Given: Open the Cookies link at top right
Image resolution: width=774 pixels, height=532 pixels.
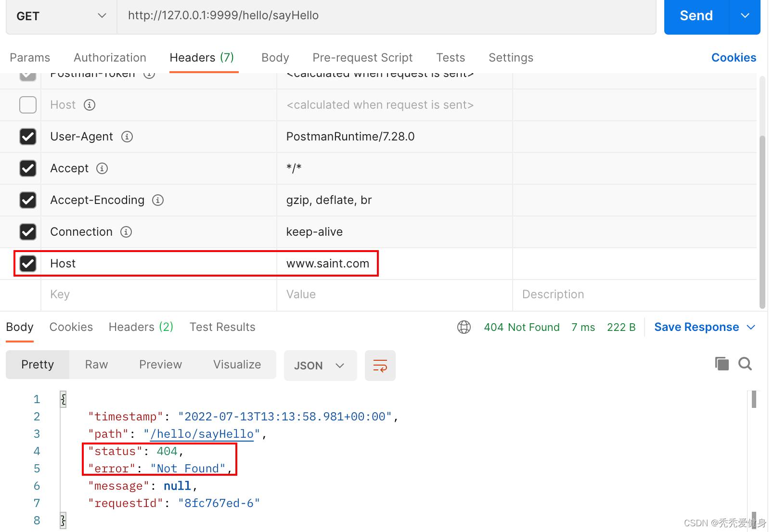Looking at the screenshot, I should pos(734,58).
